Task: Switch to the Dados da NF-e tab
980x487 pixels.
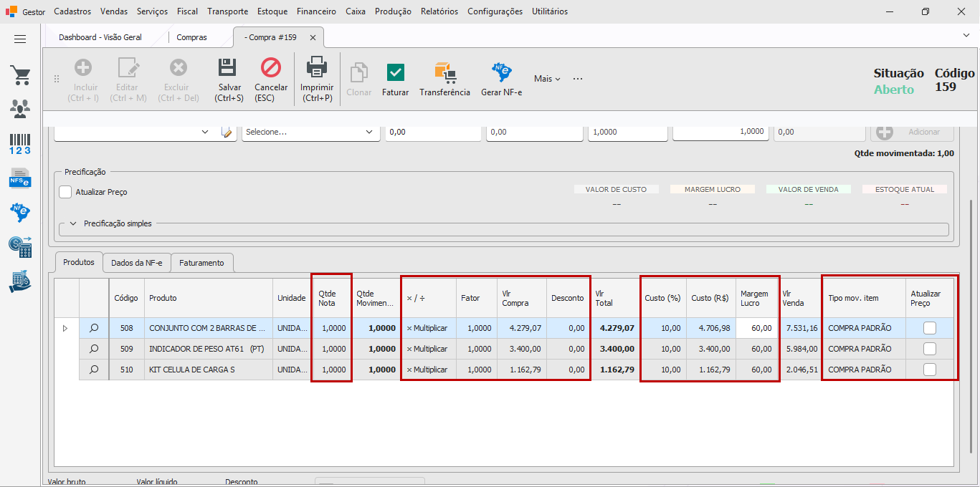Action: pos(136,263)
